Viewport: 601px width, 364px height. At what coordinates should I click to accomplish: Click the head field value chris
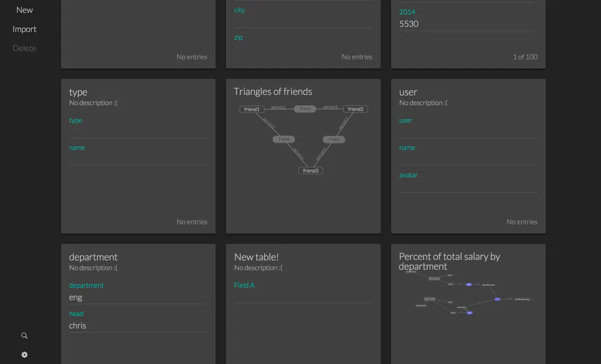(x=78, y=325)
